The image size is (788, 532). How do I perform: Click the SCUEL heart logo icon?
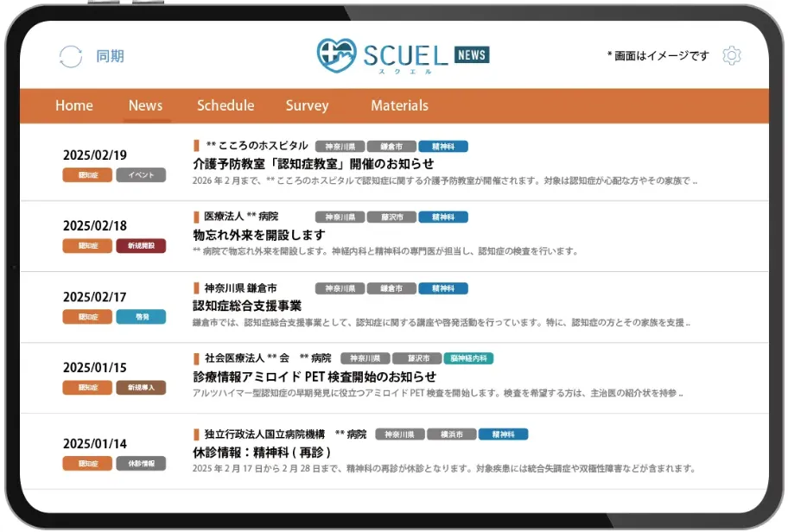pos(336,55)
